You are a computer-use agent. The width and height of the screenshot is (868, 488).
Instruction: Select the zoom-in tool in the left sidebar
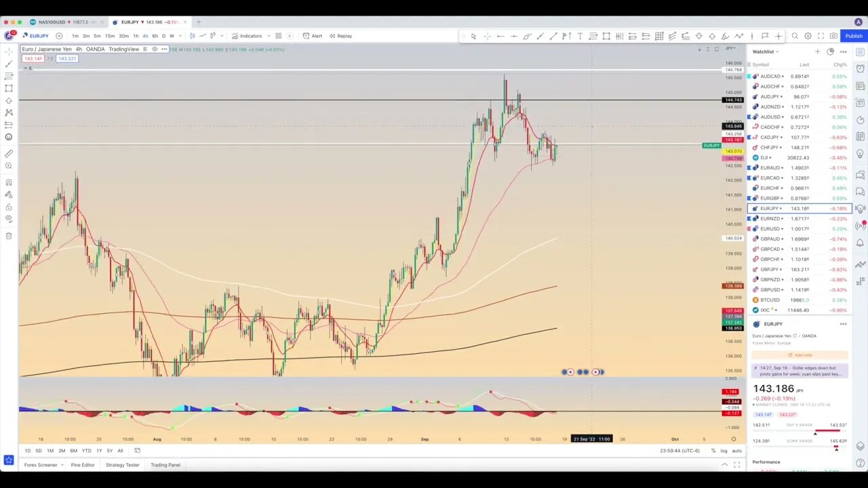tap(9, 165)
